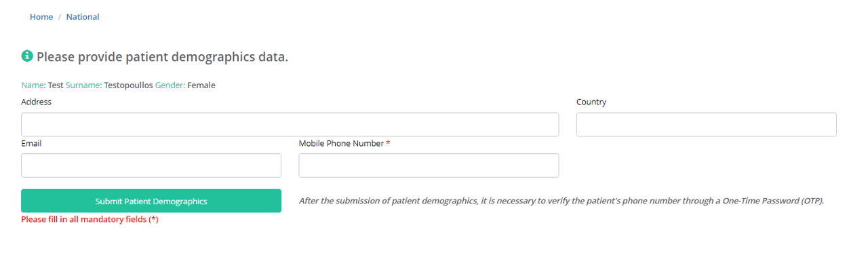Open the Home breadcrumb link
Viewport: 868px width, 272px height.
coord(41,17)
